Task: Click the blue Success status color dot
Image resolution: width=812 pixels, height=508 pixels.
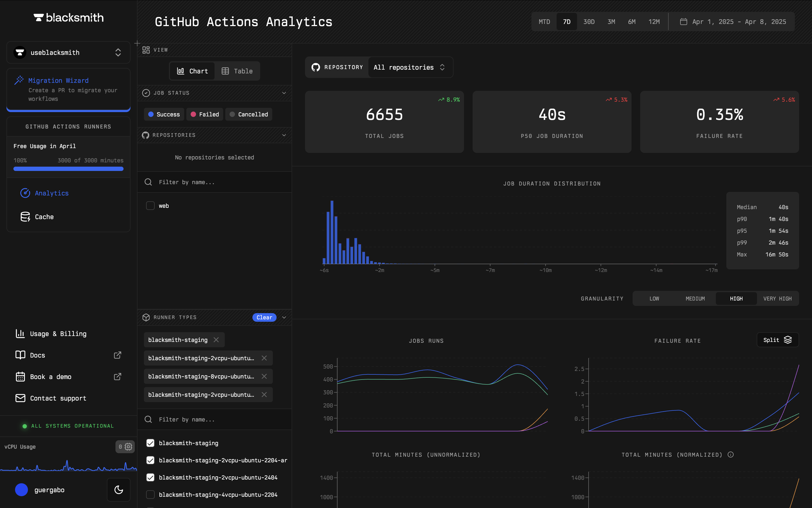Action: [151, 114]
